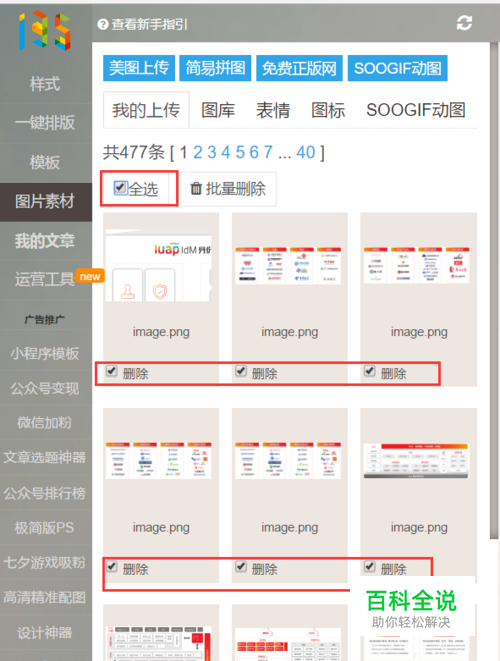The image size is (500, 661).
Task: Click the 批量删除 button
Action: (228, 189)
